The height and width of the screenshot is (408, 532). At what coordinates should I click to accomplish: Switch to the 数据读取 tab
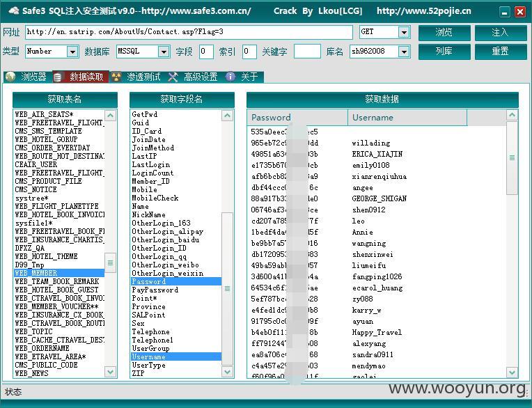point(81,77)
